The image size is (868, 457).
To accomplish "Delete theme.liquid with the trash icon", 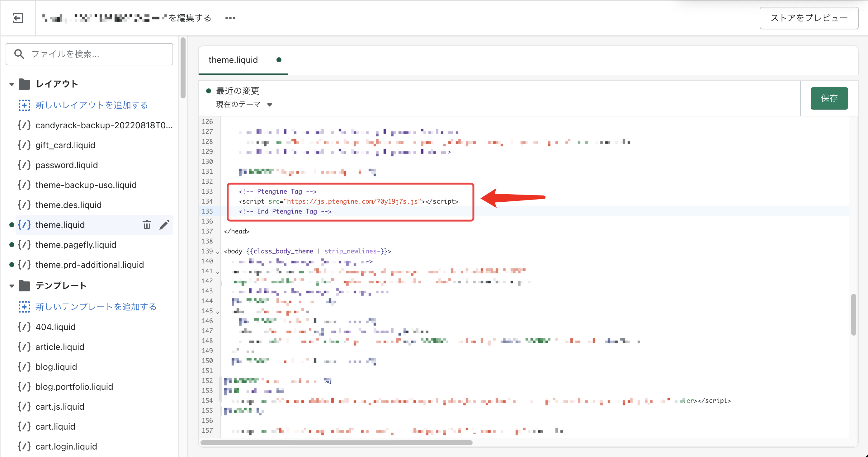I will point(147,224).
